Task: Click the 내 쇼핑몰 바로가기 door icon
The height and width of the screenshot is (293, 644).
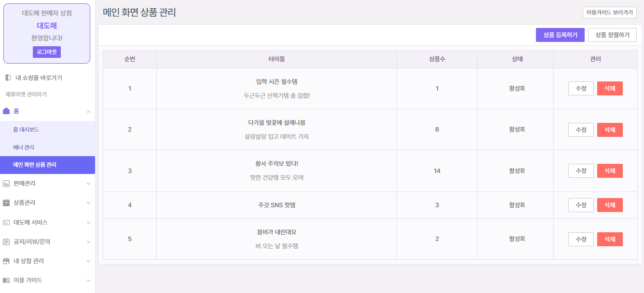Action: (8, 78)
